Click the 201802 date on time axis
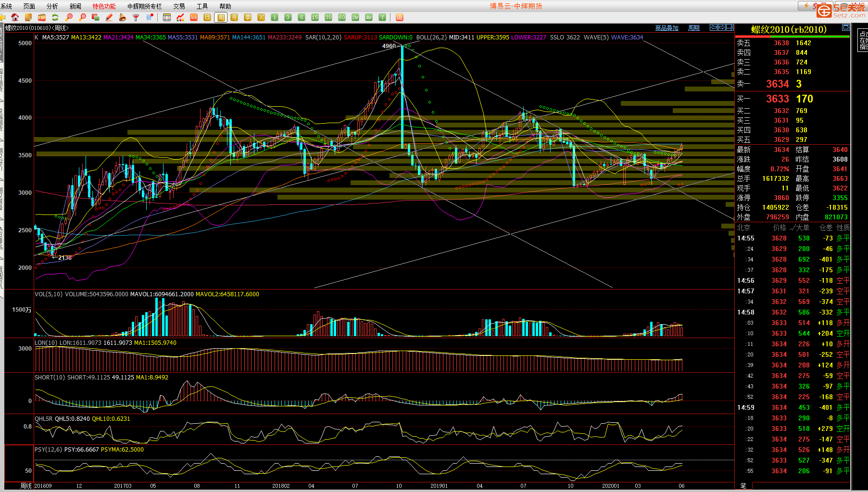The image size is (868, 492). tap(281, 486)
